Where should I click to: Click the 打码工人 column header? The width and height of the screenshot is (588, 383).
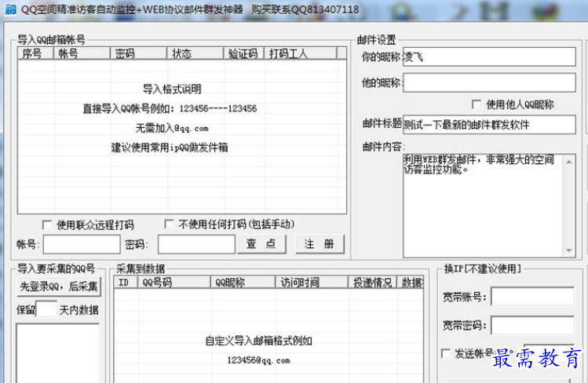pos(301,53)
